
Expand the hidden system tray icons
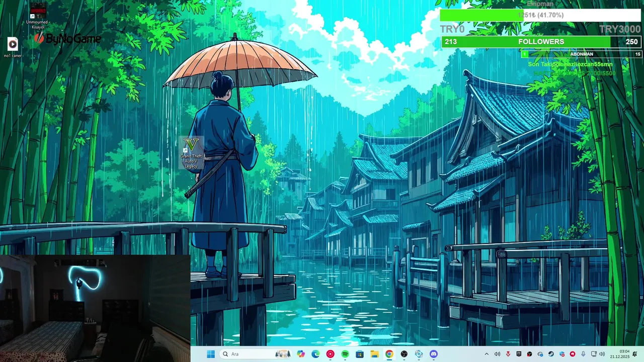point(487,354)
